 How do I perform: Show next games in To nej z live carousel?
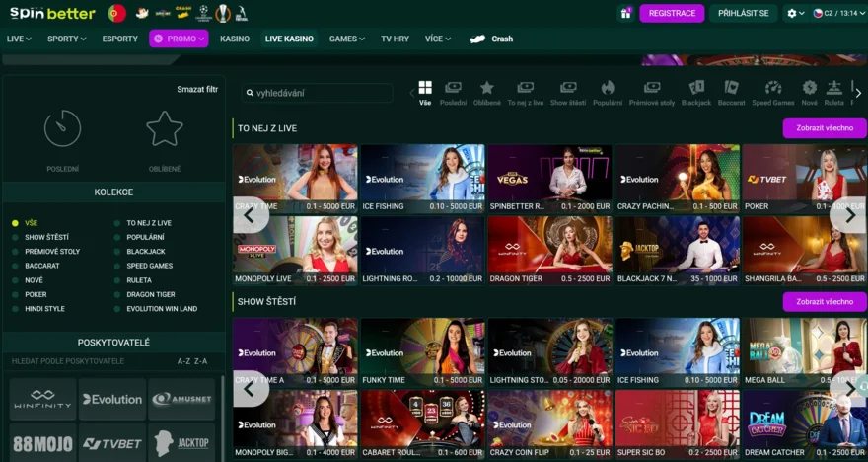coord(849,215)
